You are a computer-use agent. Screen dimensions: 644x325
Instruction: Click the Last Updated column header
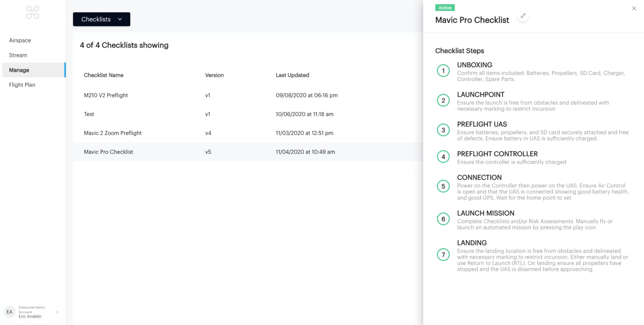click(292, 75)
